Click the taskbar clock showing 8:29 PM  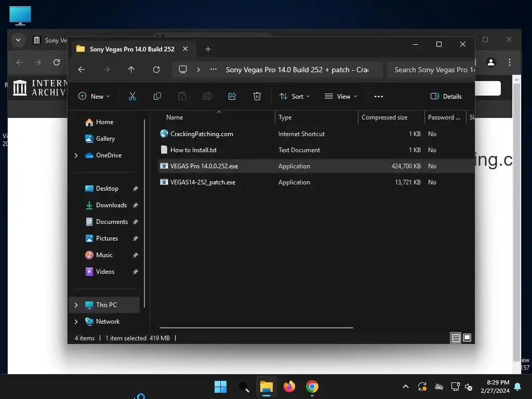(x=495, y=387)
